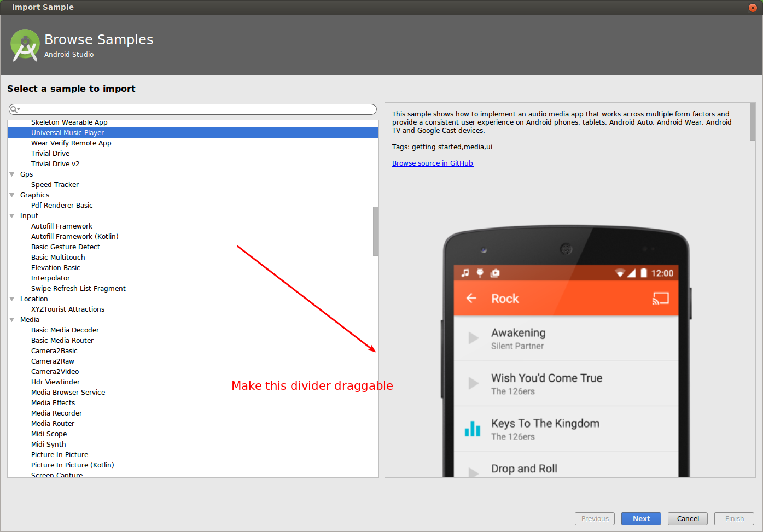Click the Android Studio logo in header
Image resolution: width=763 pixels, height=532 pixels.
tap(25, 45)
